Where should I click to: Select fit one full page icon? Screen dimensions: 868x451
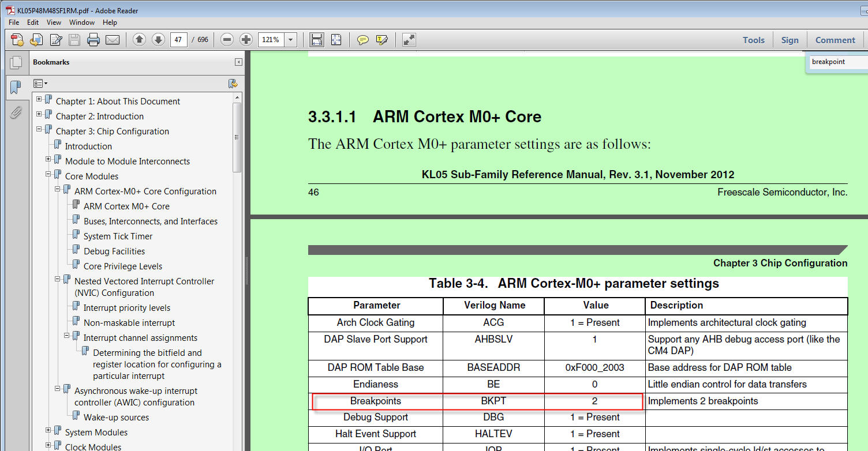(336, 40)
